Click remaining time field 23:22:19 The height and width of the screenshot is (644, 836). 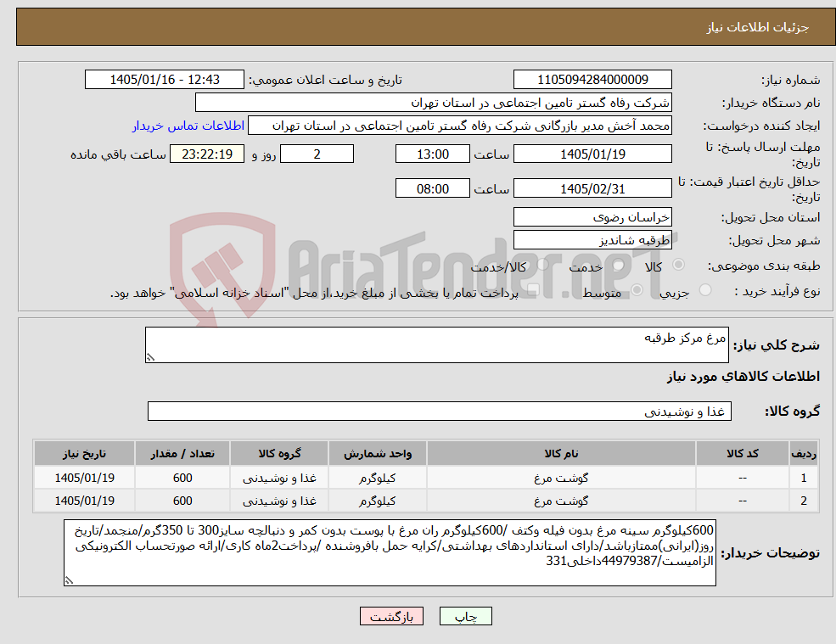207,154
